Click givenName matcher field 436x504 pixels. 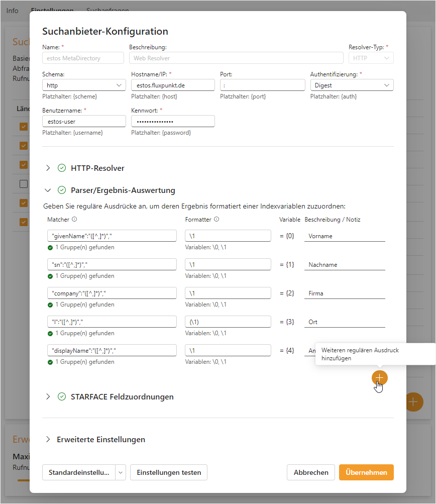coord(112,236)
